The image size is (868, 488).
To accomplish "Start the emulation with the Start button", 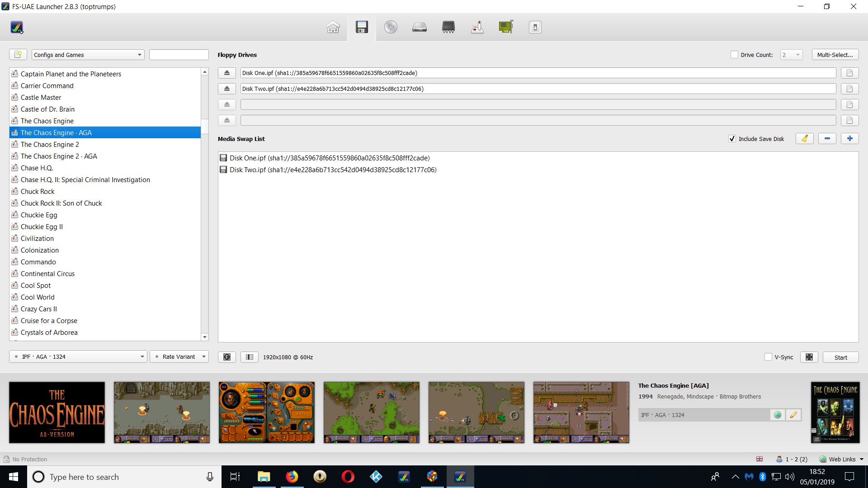I will pyautogui.click(x=840, y=357).
